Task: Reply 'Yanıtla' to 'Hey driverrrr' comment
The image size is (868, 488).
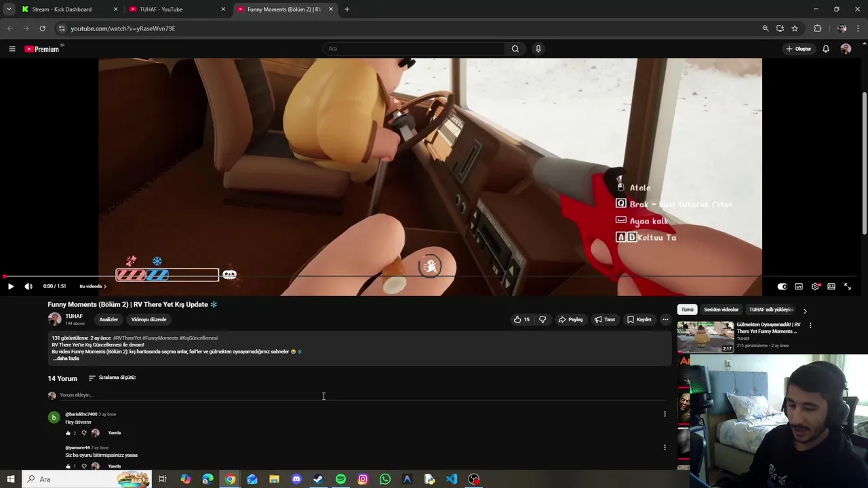Action: click(x=115, y=433)
